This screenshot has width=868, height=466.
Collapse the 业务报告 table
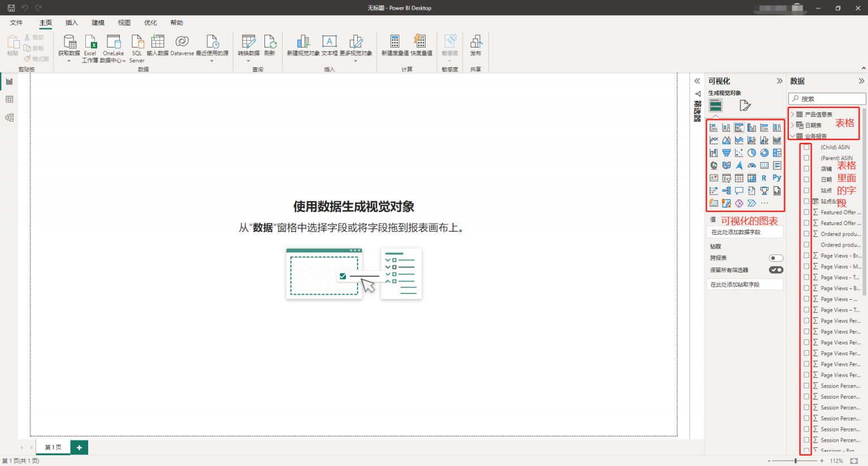coord(792,136)
